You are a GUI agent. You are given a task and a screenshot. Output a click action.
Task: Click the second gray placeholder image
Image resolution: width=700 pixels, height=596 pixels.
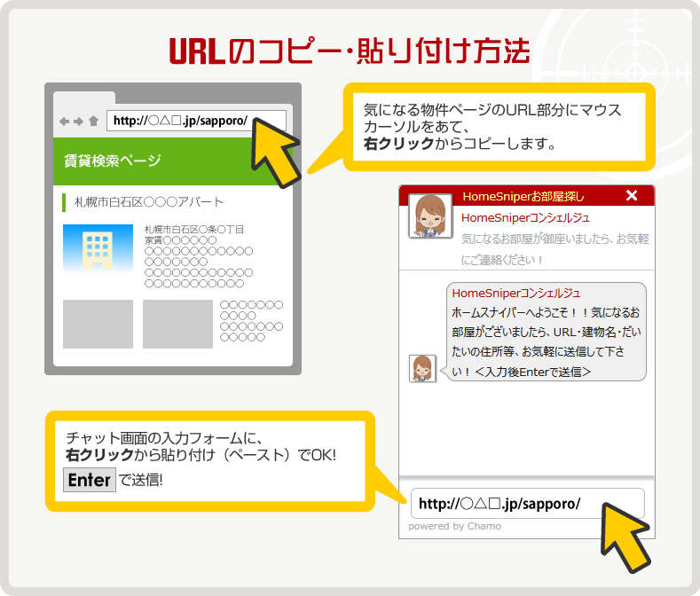(177, 324)
